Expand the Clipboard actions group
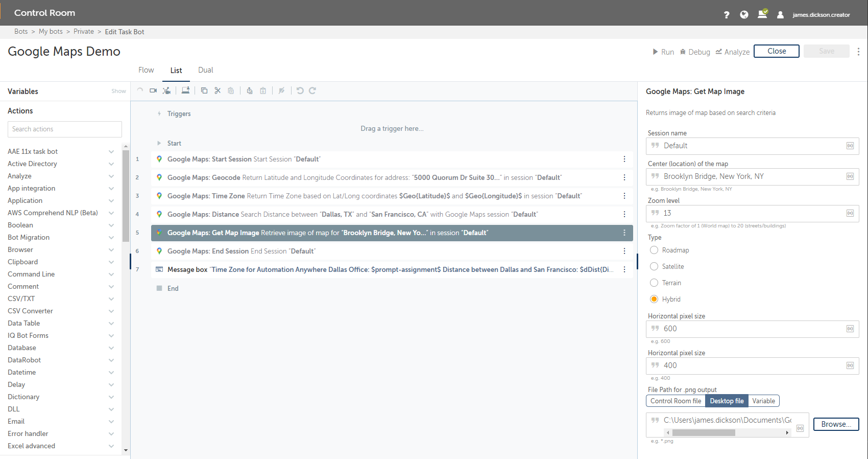This screenshot has height=459, width=868. [111, 262]
